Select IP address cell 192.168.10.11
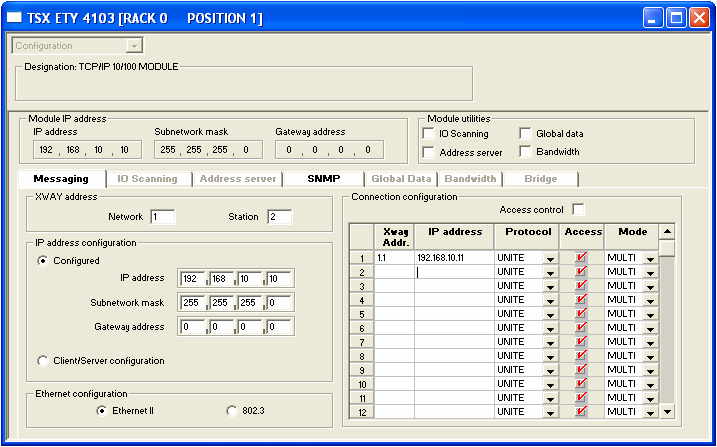Viewport: 717px width, 447px height. point(455,258)
